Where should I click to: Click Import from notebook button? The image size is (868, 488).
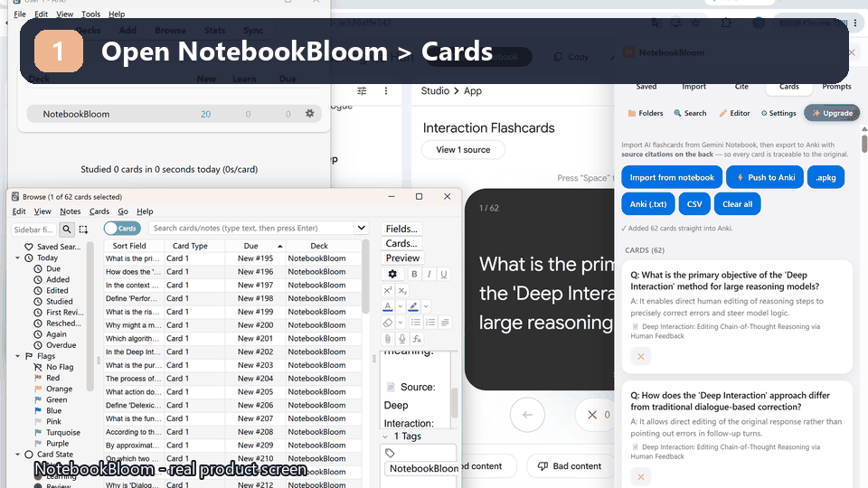[672, 177]
